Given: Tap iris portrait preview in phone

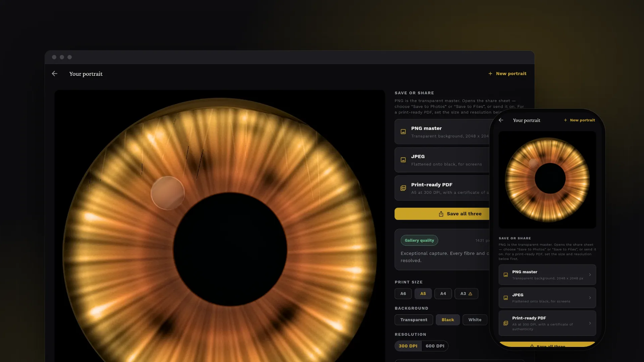Looking at the screenshot, I should click(547, 180).
